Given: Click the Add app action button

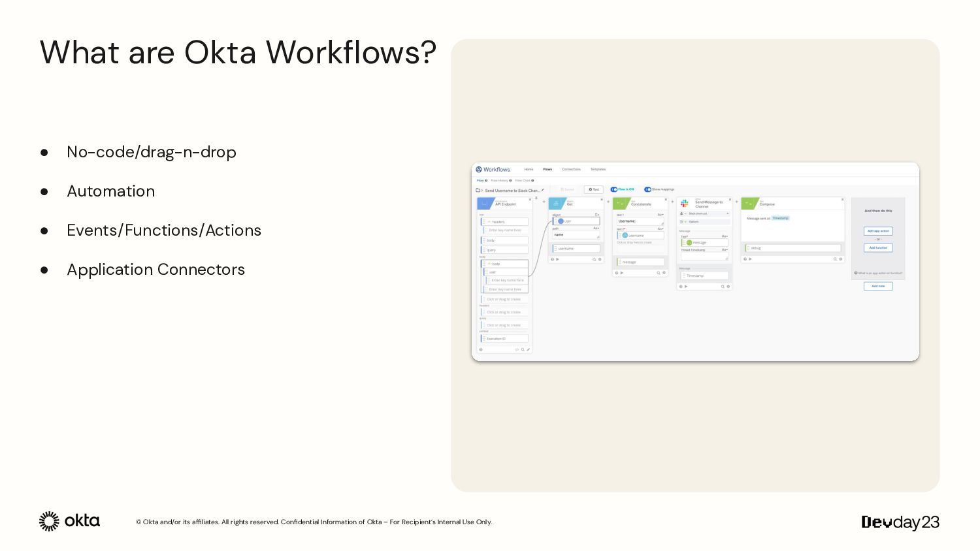Looking at the screenshot, I should pyautogui.click(x=878, y=231).
